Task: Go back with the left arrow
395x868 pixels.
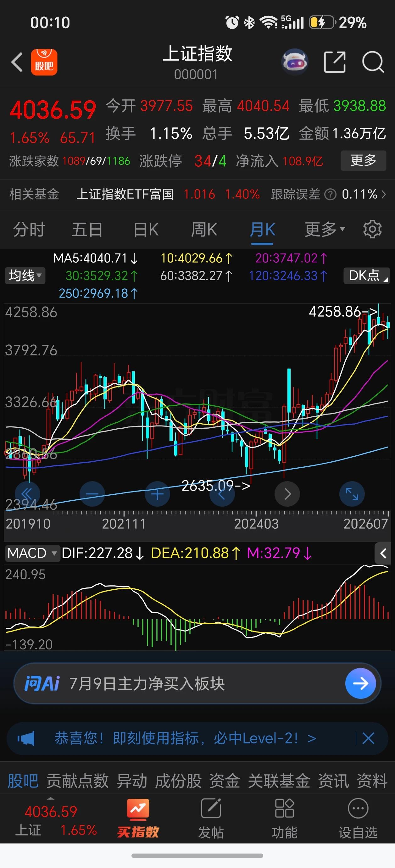Action: [17, 62]
